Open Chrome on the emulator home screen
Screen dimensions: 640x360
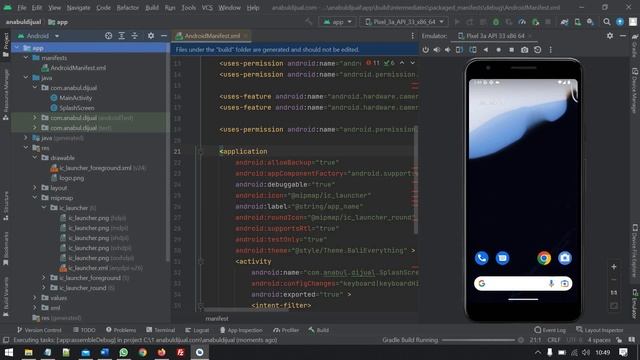point(544,258)
